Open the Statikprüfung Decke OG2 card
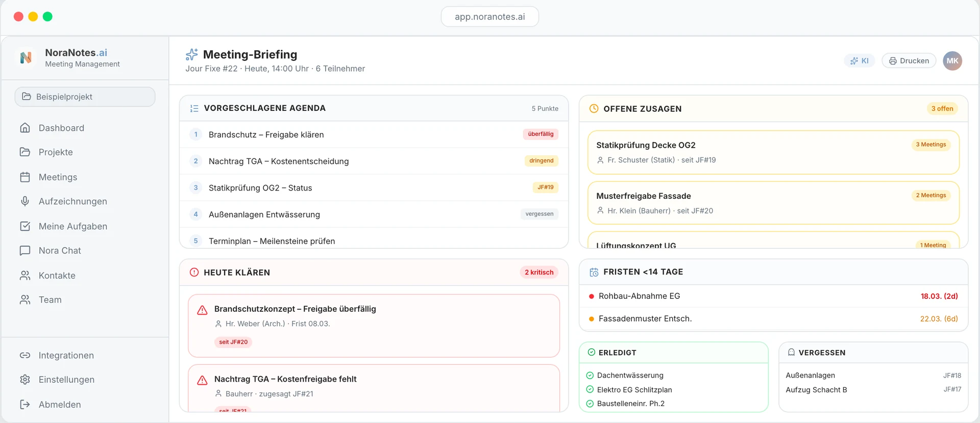Image resolution: width=980 pixels, height=423 pixels. [x=773, y=152]
